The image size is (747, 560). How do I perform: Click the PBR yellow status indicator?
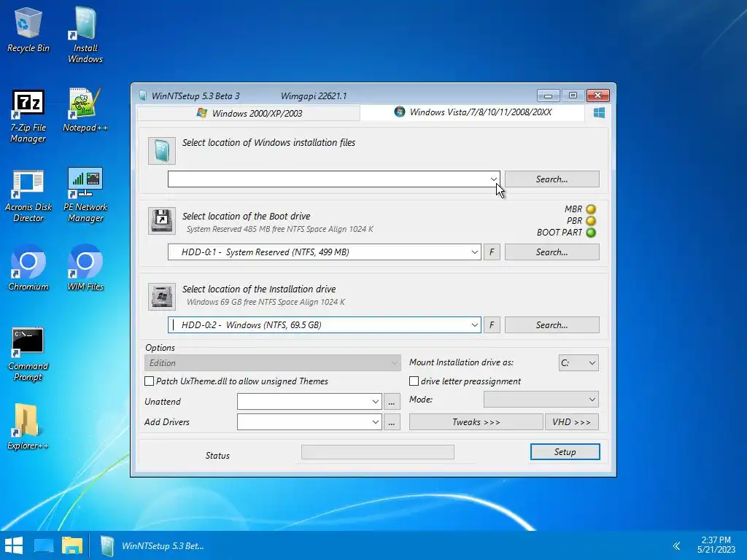tap(591, 221)
